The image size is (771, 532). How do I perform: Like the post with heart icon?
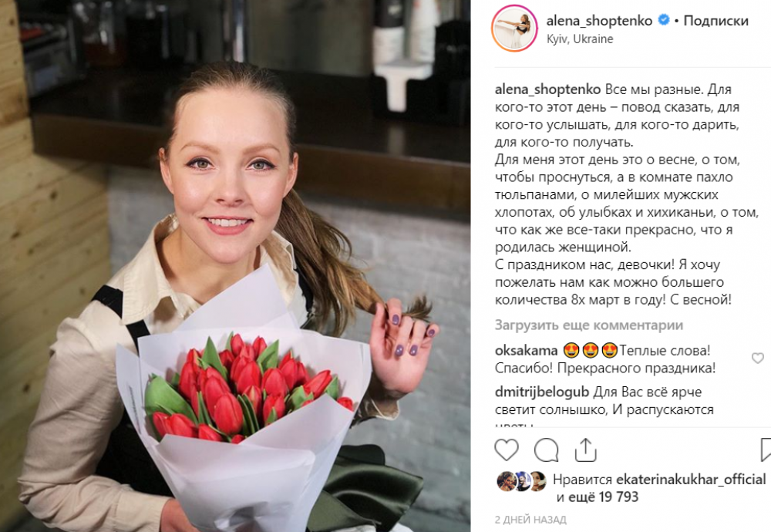tap(507, 450)
